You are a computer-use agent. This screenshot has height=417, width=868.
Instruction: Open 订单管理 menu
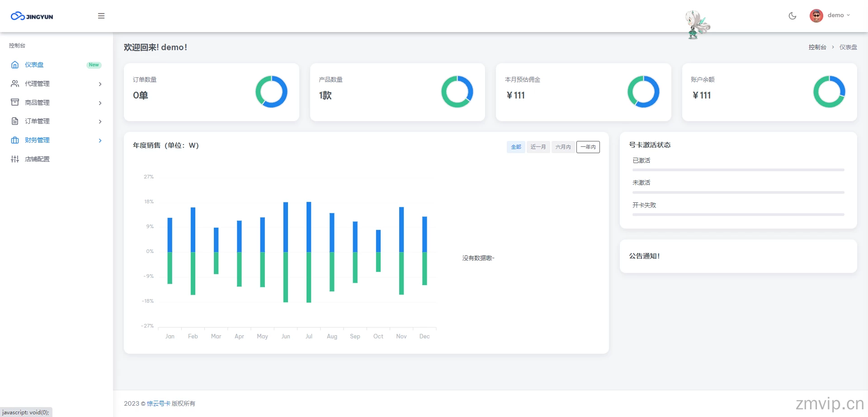(56, 121)
